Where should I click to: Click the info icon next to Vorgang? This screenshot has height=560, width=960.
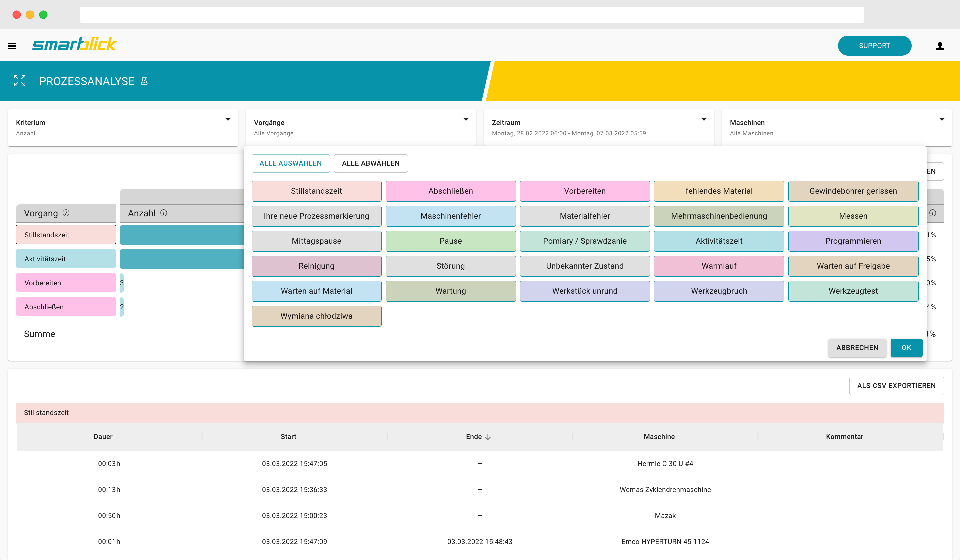[x=67, y=213]
